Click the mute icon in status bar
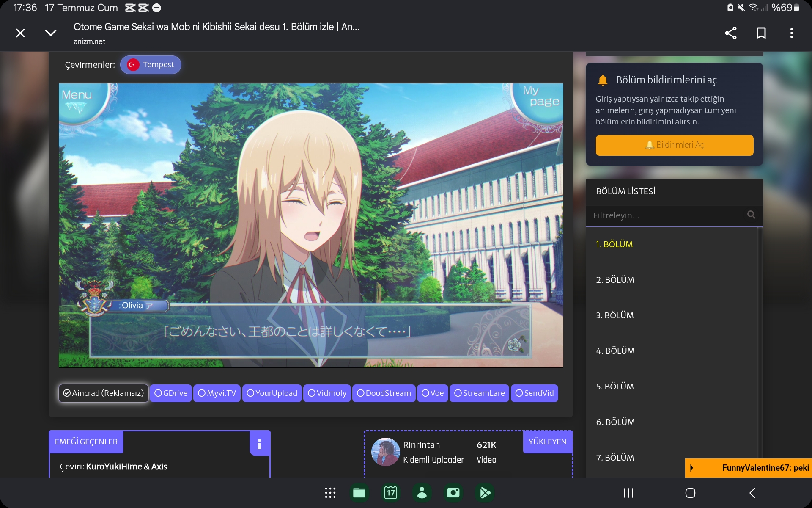 tap(741, 8)
